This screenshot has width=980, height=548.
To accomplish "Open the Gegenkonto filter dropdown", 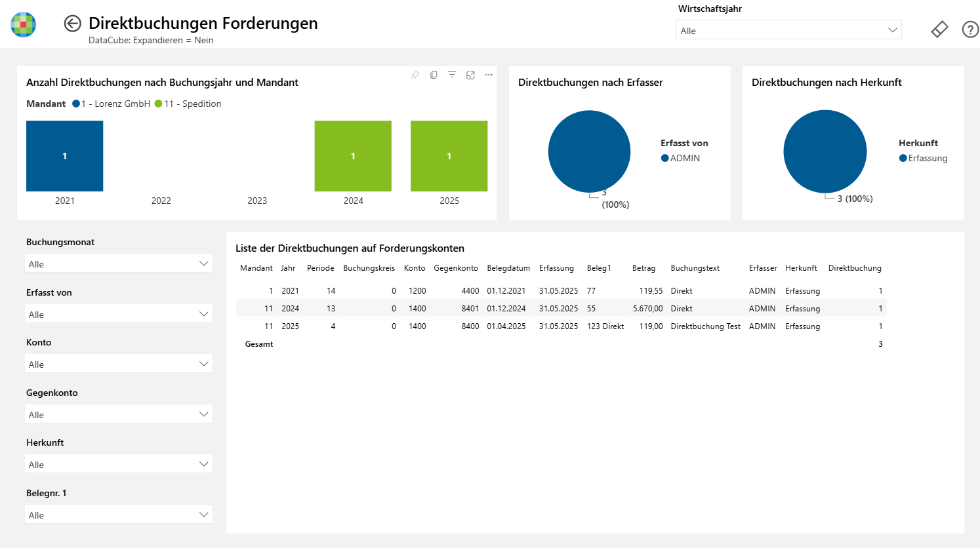I will click(x=119, y=414).
